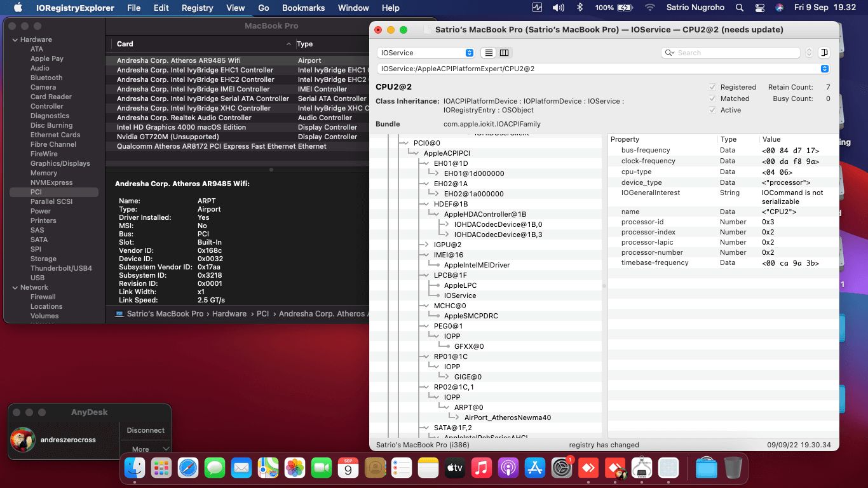Viewport: 868px width, 488px height.
Task: Select Graphics/Displays in the sidebar
Action: pyautogui.click(x=60, y=163)
